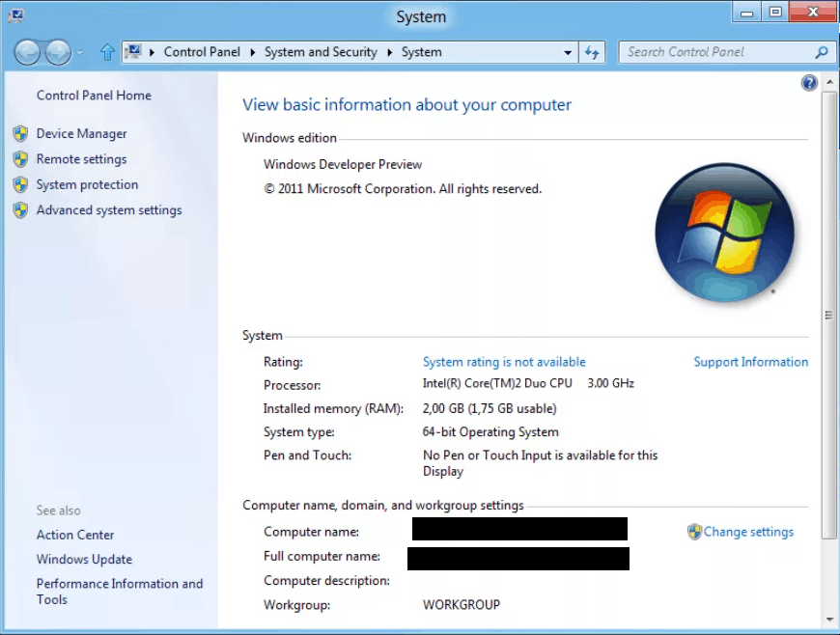Expand the address bar history dropdown
Viewport: 840px width, 635px height.
pos(569,53)
